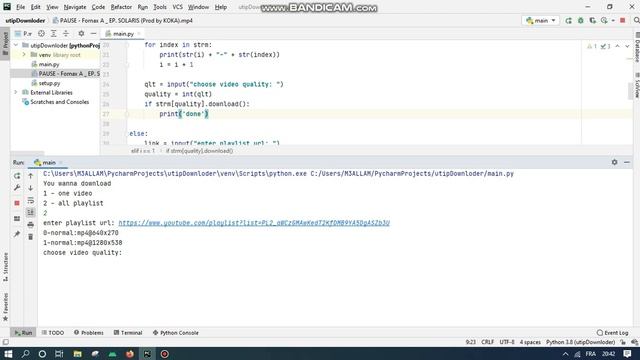640x360 pixels.
Task: Hide the Project panel
Action: coord(93,34)
